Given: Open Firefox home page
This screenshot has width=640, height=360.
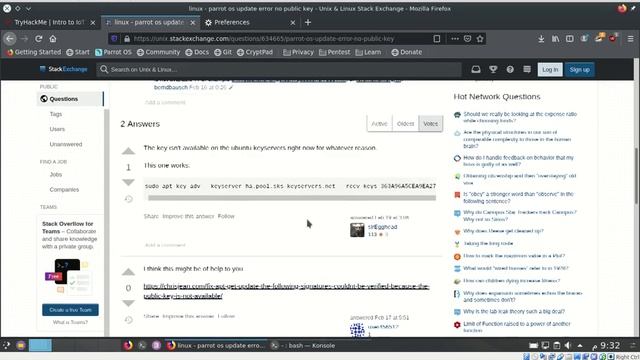Looking at the screenshot, I should pyautogui.click(x=53, y=39).
